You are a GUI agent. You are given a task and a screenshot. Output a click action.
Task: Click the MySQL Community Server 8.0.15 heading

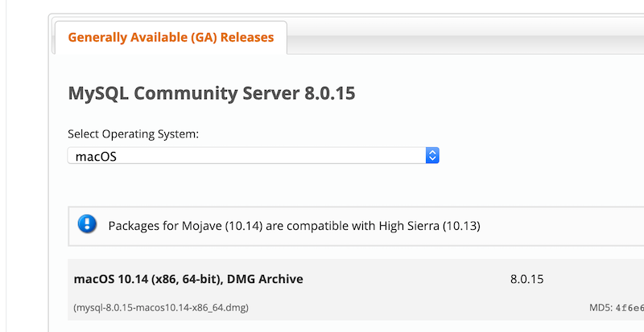coord(212,93)
